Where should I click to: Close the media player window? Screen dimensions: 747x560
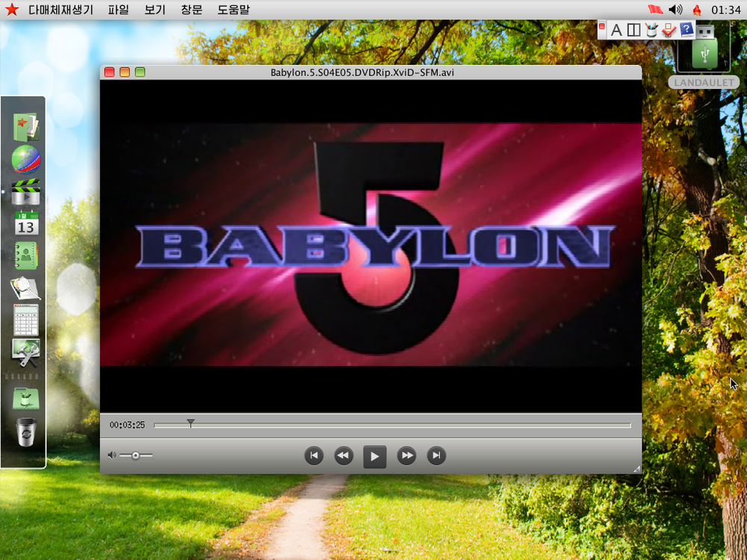click(x=109, y=72)
